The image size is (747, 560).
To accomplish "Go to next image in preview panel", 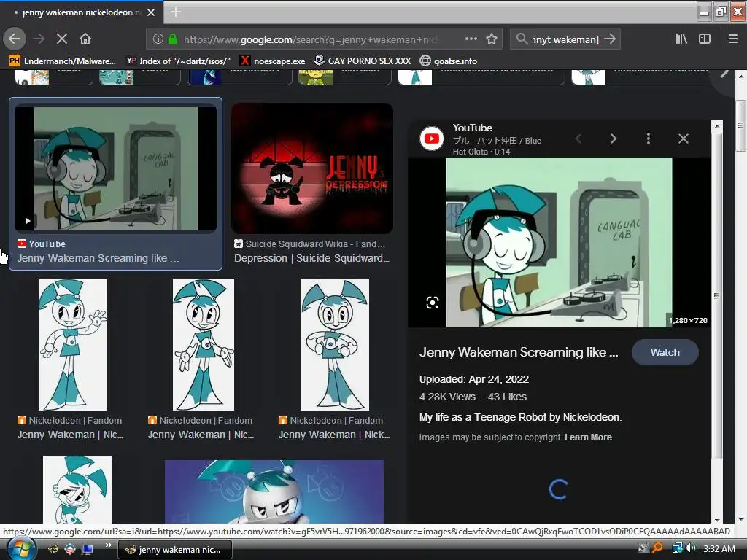I will point(613,139).
